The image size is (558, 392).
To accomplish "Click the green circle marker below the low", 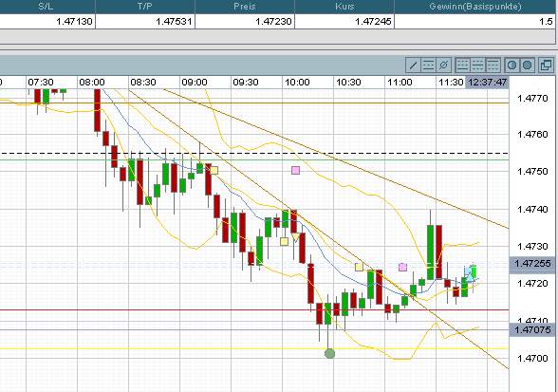I will click(330, 353).
